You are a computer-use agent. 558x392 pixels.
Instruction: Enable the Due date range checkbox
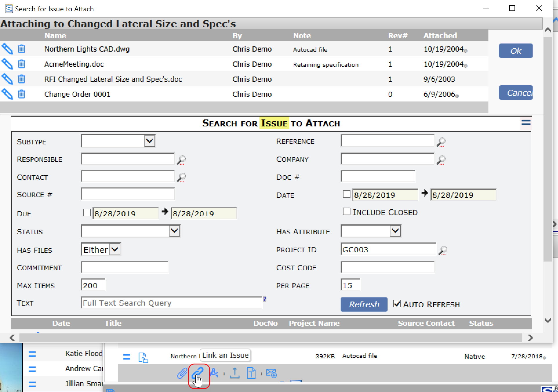[x=87, y=213]
